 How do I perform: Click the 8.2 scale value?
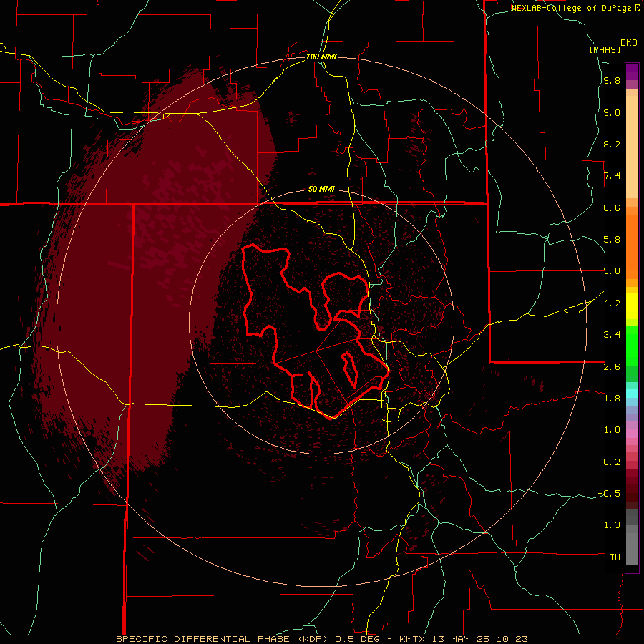pos(612,145)
